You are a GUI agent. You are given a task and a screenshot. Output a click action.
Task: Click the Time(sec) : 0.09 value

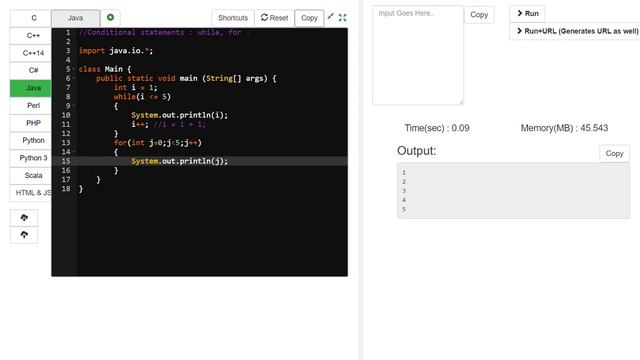click(437, 128)
